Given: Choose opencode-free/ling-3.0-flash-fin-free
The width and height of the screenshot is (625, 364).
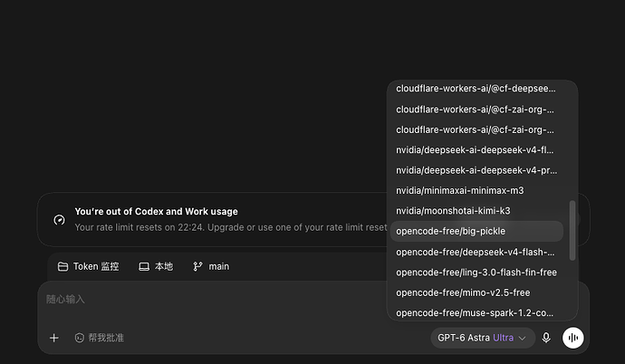Looking at the screenshot, I should (476, 272).
